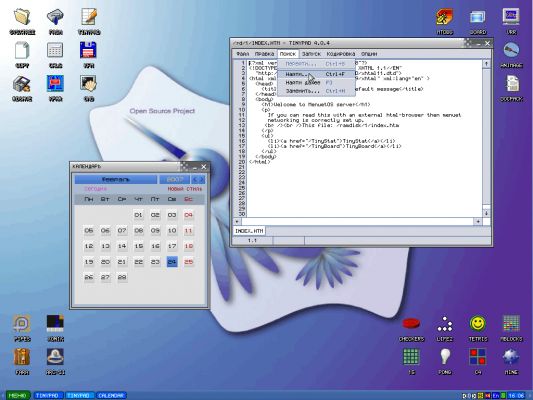533x400 pixels.
Task: Click the calendar year field
Action: [x=175, y=179]
